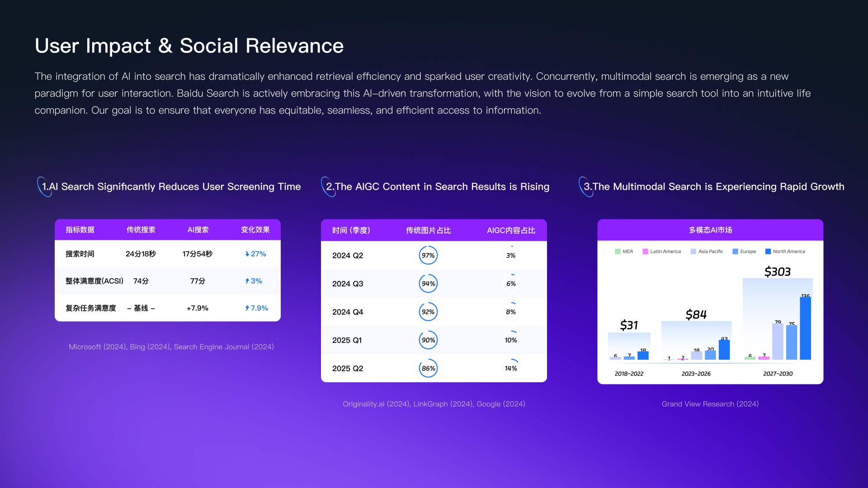Viewport: 868px width, 488px height.
Task: Click the 传统图片占比 column header
Action: (x=428, y=230)
